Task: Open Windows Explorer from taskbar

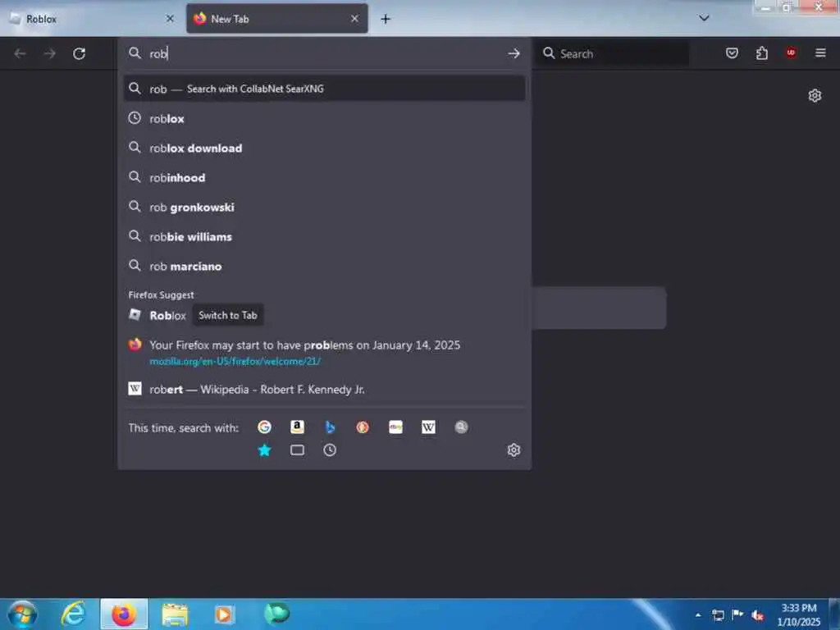Action: pyautogui.click(x=175, y=614)
